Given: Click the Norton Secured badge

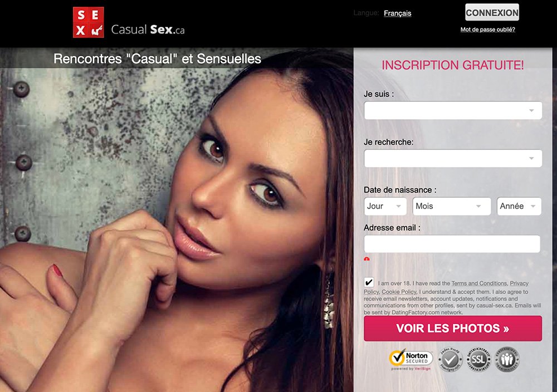Looking at the screenshot, I should click(x=411, y=360).
